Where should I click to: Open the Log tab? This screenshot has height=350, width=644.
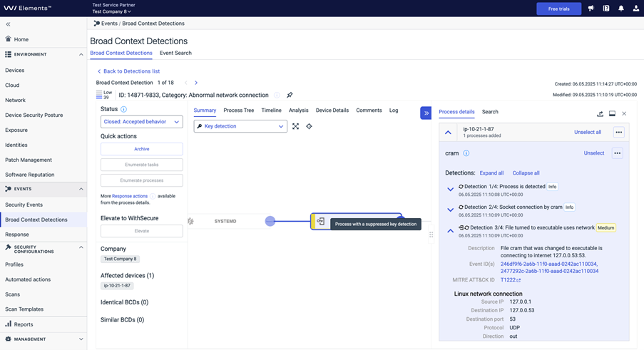click(x=394, y=110)
